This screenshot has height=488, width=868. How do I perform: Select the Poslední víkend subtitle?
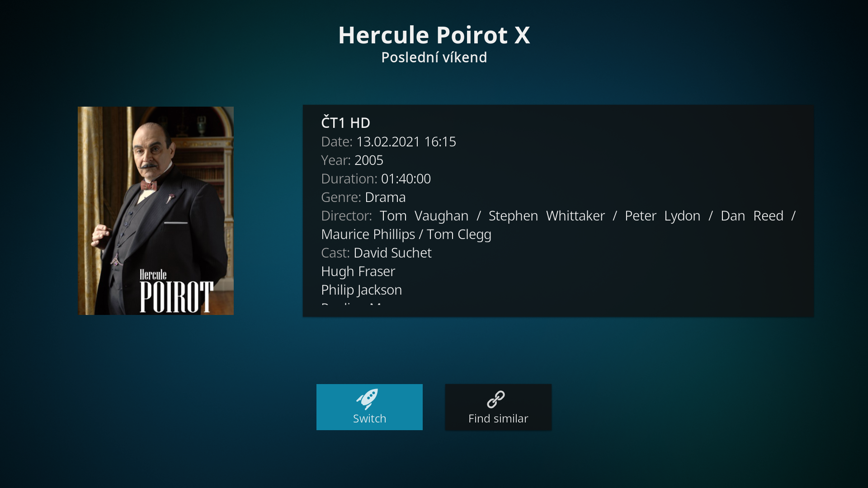pyautogui.click(x=434, y=57)
